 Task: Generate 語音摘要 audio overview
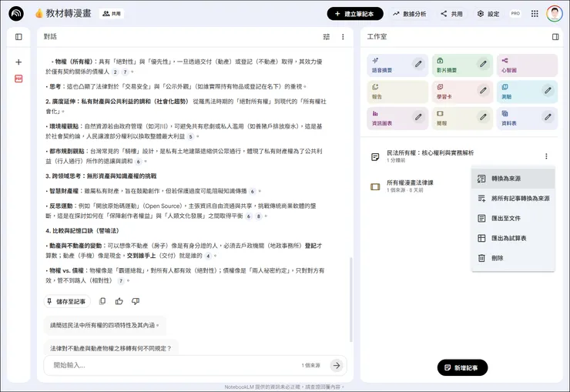(396, 65)
